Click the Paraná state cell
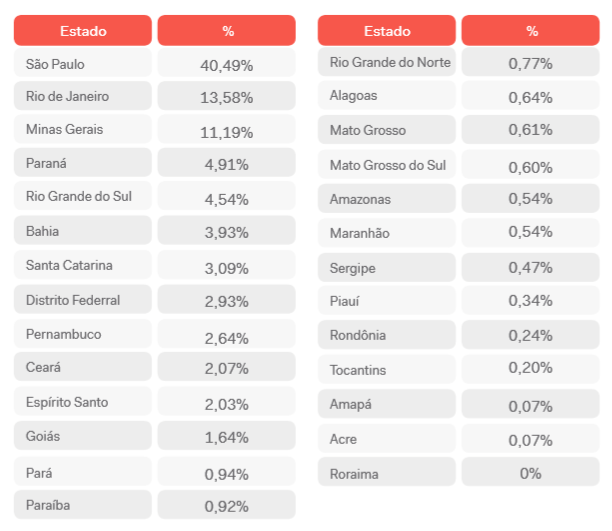This screenshot has height=531, width=612. [x=83, y=162]
